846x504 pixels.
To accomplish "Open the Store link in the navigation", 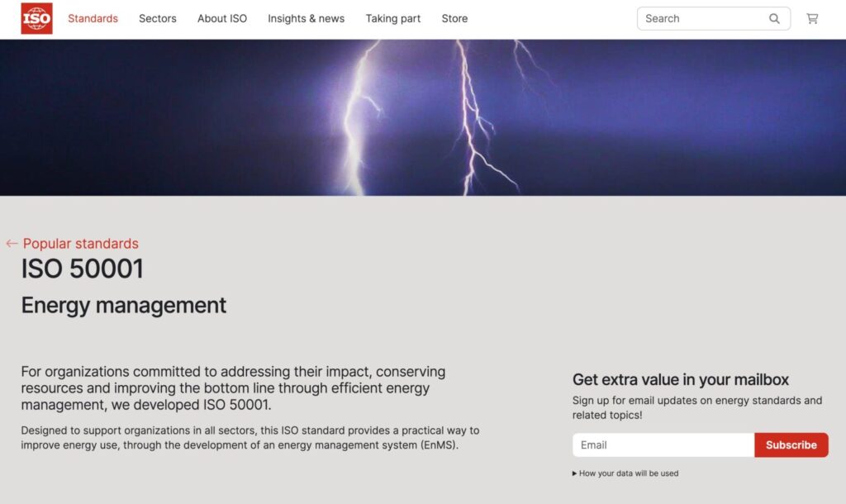I will pos(454,18).
